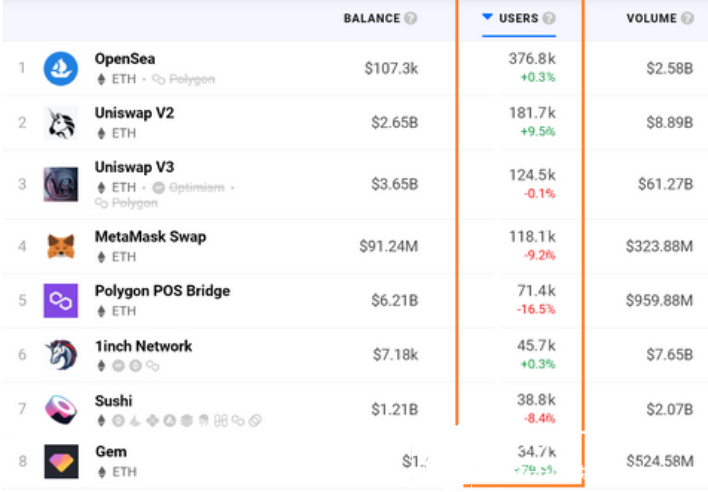Click the $2.58B volume value
708x492 pixels.
pyautogui.click(x=670, y=69)
